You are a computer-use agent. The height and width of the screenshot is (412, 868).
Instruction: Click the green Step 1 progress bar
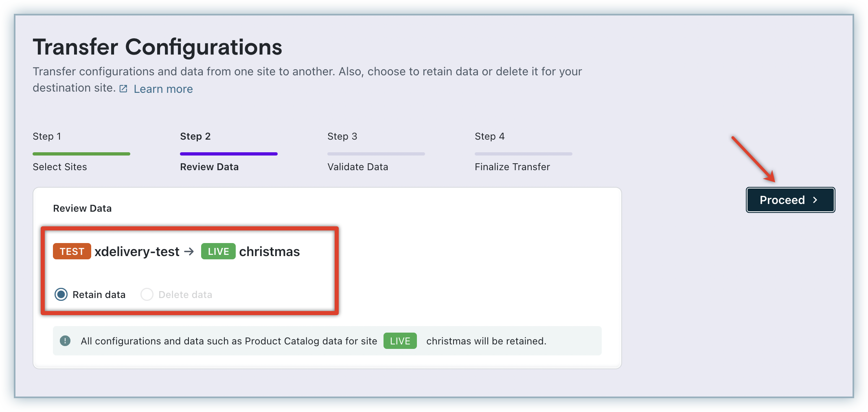pos(81,154)
